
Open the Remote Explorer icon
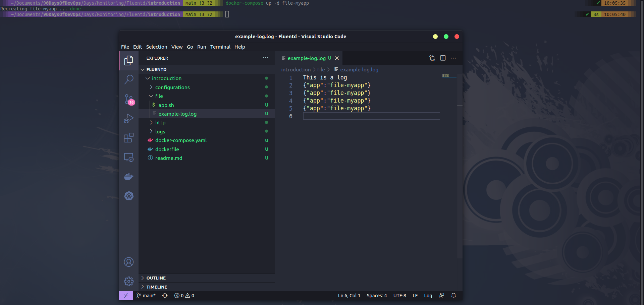click(129, 157)
